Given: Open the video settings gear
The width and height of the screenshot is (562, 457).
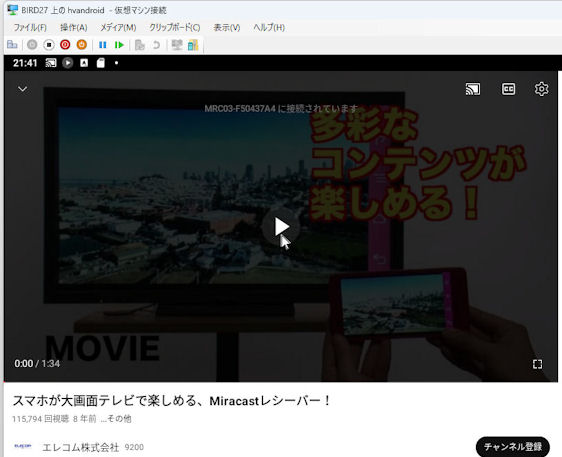Looking at the screenshot, I should click(541, 89).
